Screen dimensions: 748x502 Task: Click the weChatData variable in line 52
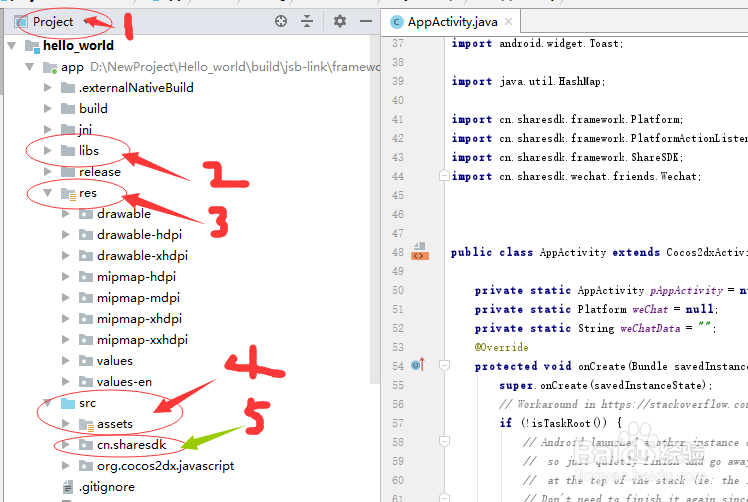pos(650,328)
